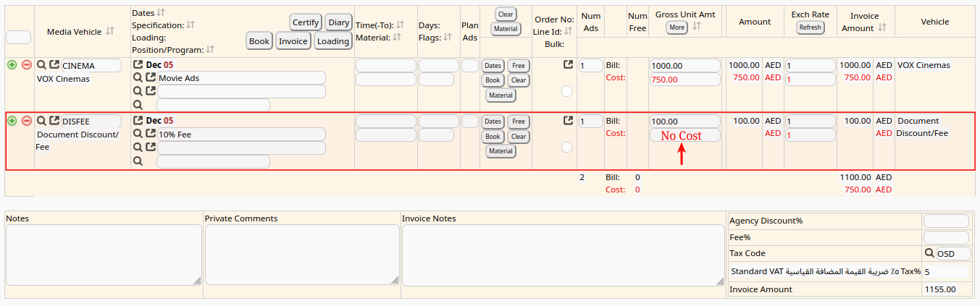Screen dimensions: 980x306
Task: Tick the Plan Ads box in CINEMA row
Action: 469,65
